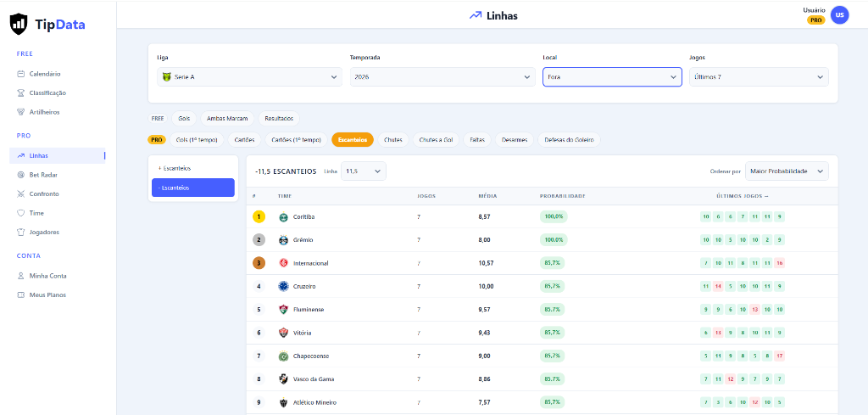This screenshot has width=868, height=415.
Task: Switch to the Chutes a Gol tab
Action: pos(436,140)
